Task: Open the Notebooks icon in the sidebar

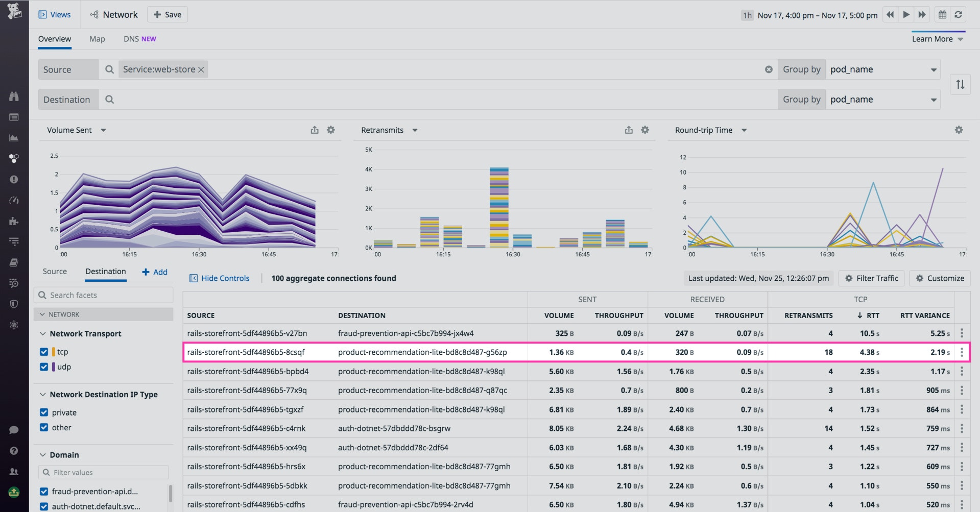Action: pos(14,262)
